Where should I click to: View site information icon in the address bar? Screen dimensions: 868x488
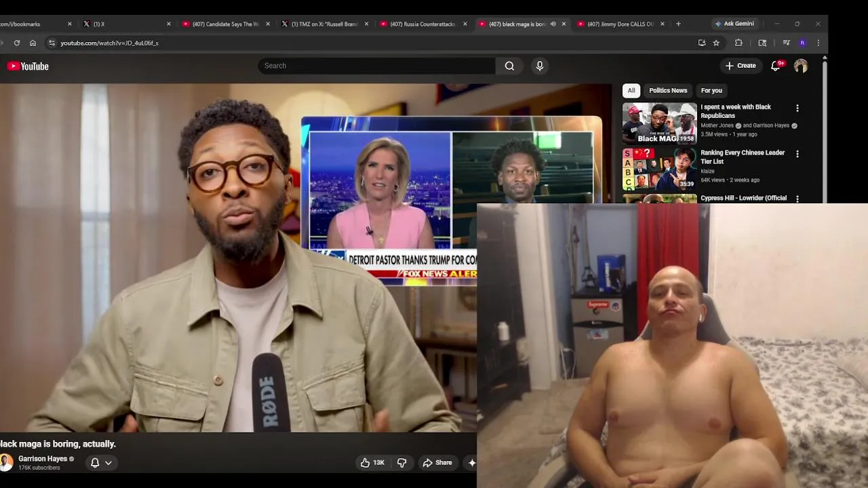52,43
